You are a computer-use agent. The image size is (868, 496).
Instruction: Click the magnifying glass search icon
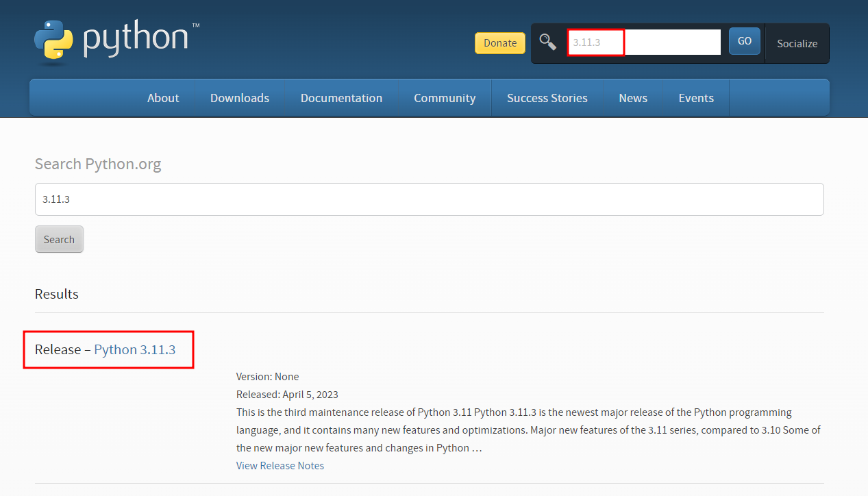tap(547, 42)
